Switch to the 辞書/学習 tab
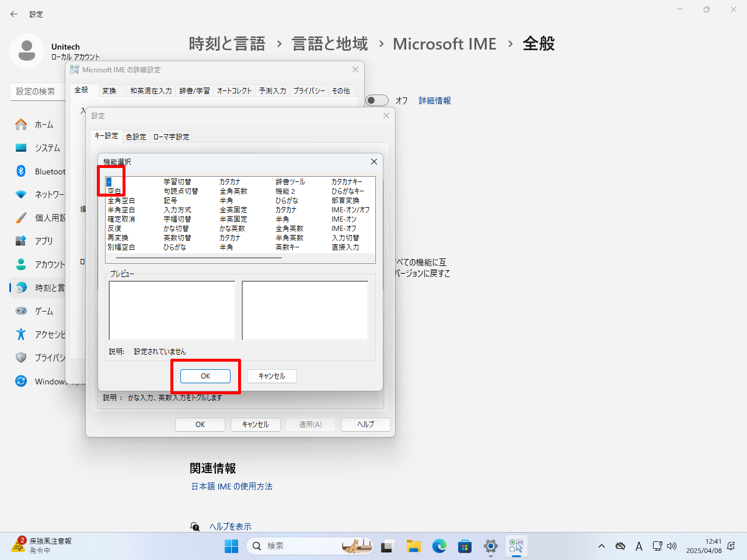This screenshot has height=560, width=747. (x=194, y=90)
